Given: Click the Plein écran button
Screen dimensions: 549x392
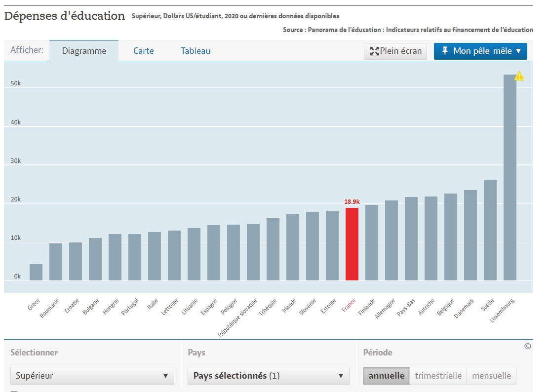Looking at the screenshot, I should tap(395, 51).
